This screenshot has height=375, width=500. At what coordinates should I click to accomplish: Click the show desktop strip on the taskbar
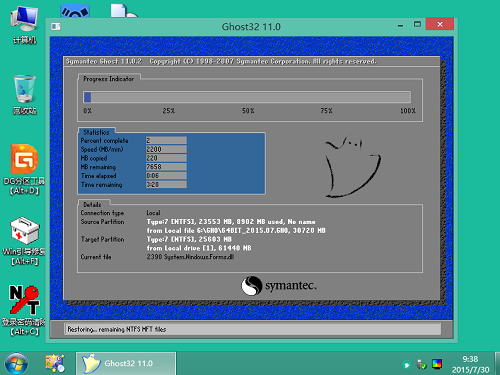point(497,363)
